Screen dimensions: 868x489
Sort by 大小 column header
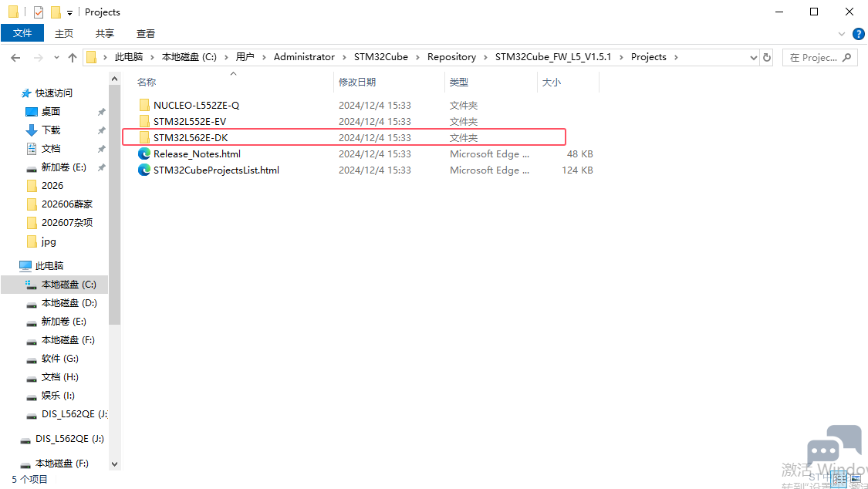[552, 83]
